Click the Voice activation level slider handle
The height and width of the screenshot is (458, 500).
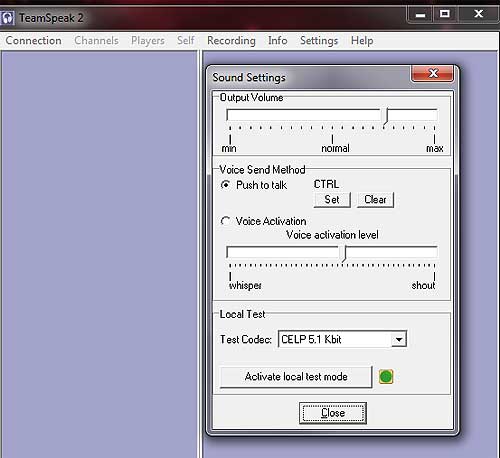pyautogui.click(x=344, y=254)
